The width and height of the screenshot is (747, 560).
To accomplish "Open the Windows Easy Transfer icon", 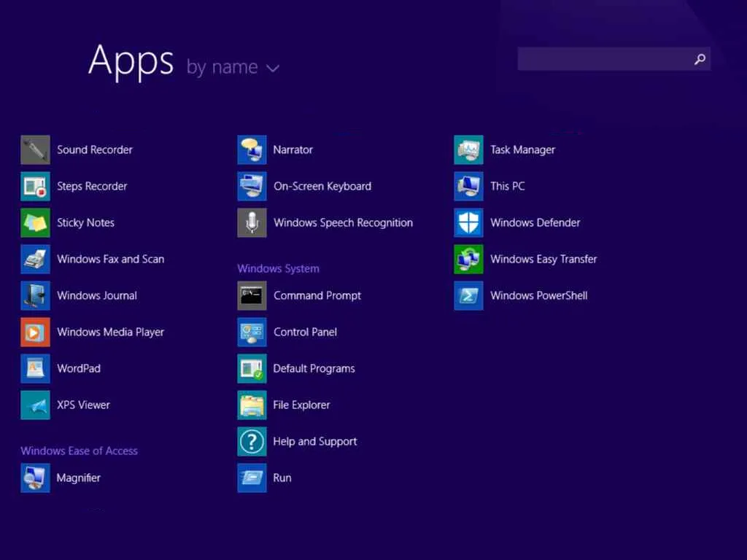I will point(469,259).
